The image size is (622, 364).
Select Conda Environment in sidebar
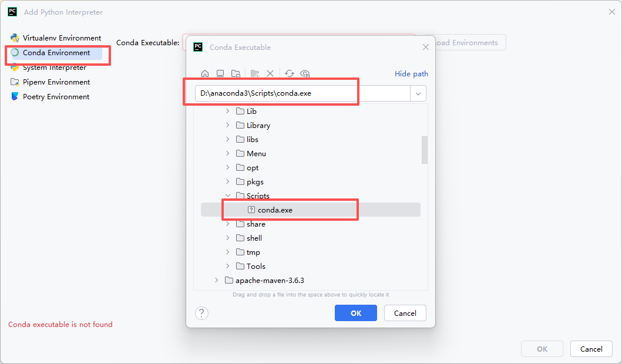pyautogui.click(x=56, y=53)
